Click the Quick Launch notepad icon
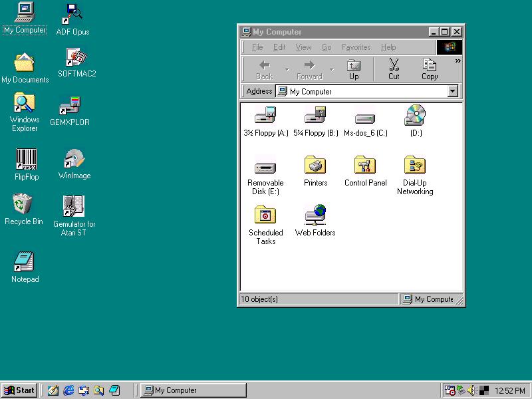Viewport: 532px width, 399px height. click(x=114, y=390)
